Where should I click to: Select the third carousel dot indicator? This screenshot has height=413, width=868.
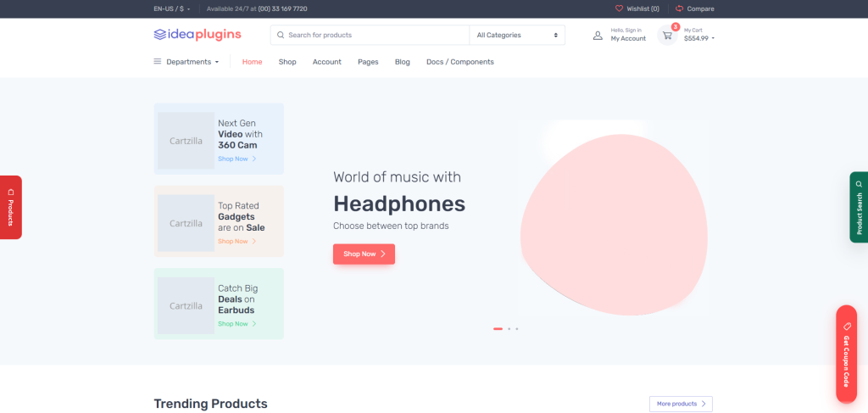click(x=516, y=329)
